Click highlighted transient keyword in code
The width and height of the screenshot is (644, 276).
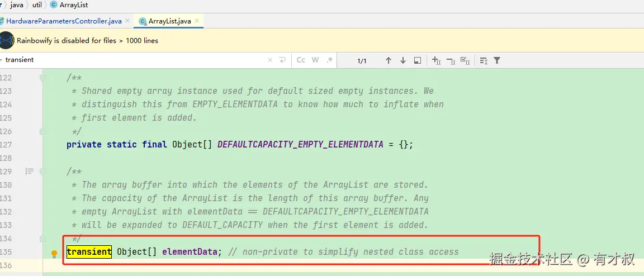(89, 252)
